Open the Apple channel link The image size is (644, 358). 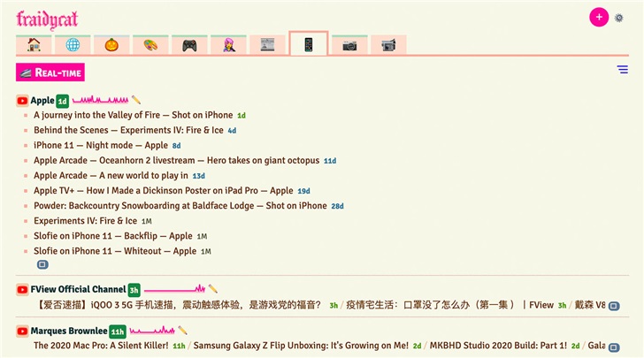(42, 100)
